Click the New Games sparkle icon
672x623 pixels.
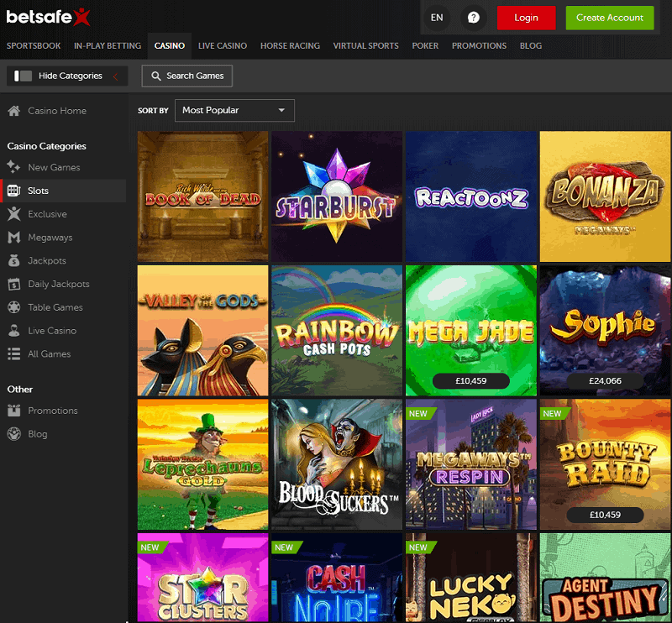click(x=13, y=167)
